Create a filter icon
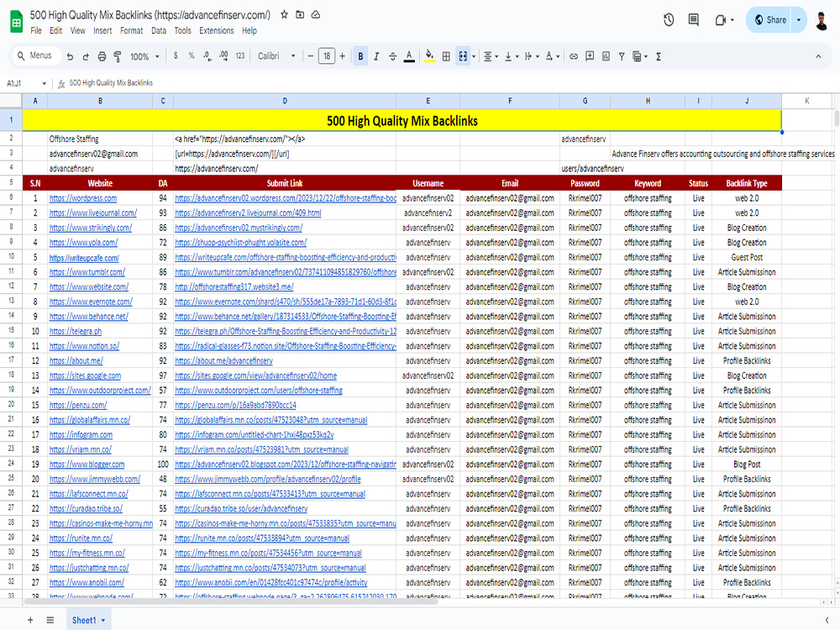 (622, 56)
